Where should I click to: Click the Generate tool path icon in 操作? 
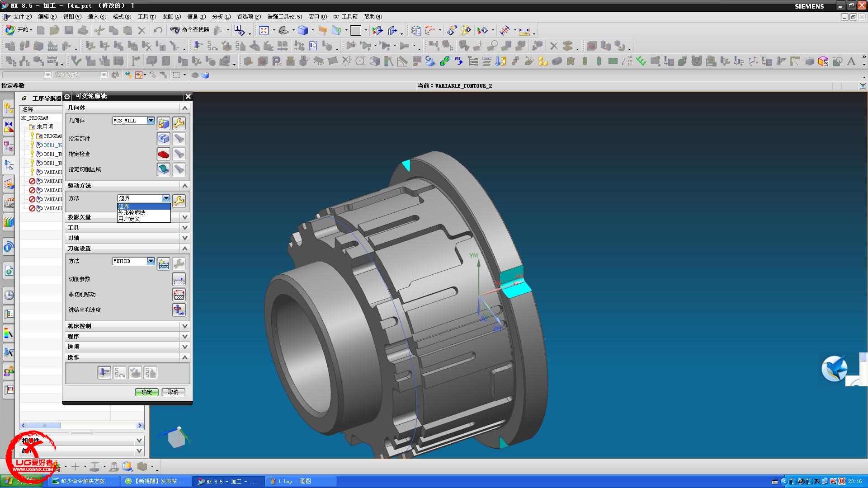(x=104, y=373)
